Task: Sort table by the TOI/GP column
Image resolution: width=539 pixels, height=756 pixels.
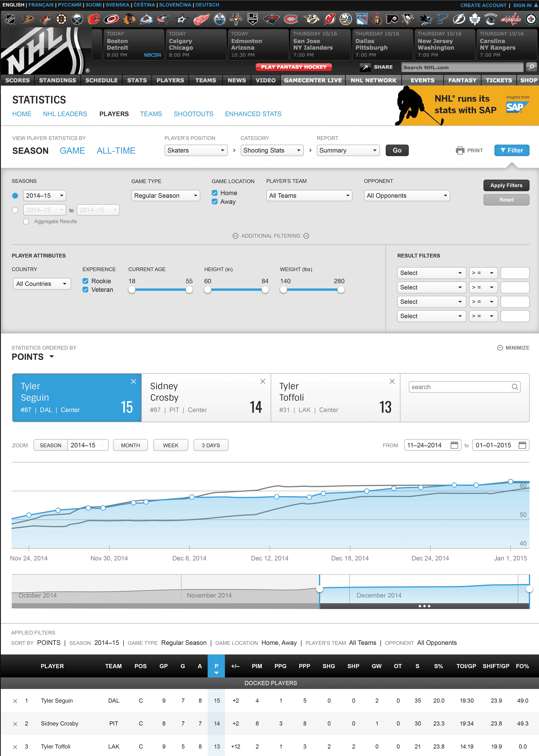Action: (466, 666)
